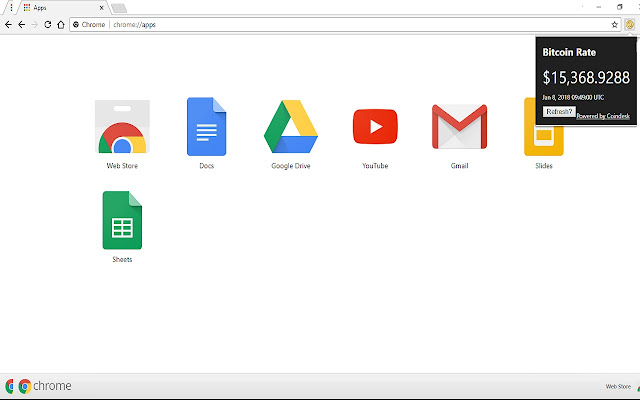Launch the YouTube app
640x400 pixels.
pos(375,127)
